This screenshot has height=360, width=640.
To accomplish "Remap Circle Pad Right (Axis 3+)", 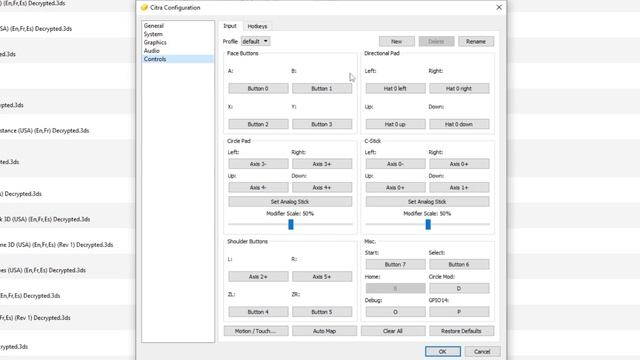I will coord(322,164).
